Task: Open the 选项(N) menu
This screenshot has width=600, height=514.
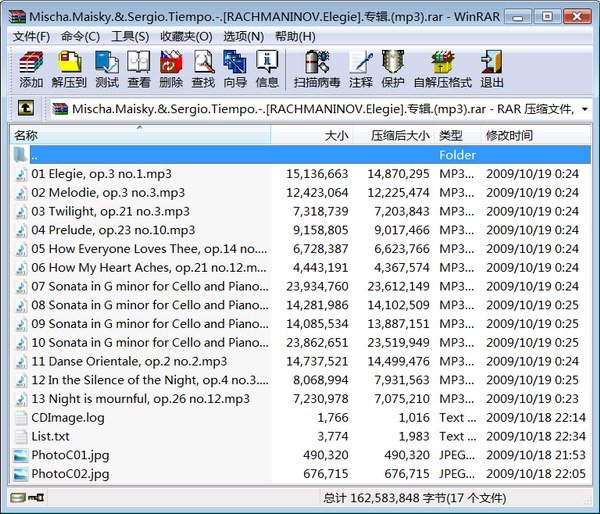Action: pyautogui.click(x=244, y=37)
